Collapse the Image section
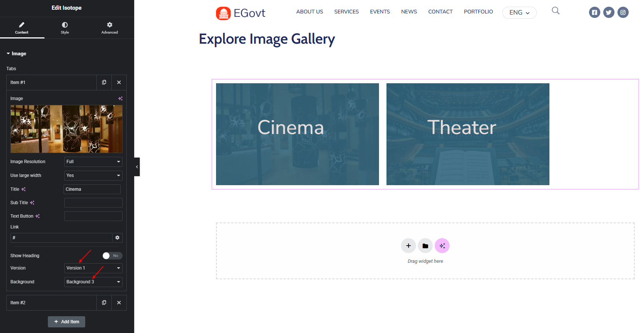This screenshot has height=333, width=644. (x=16, y=54)
